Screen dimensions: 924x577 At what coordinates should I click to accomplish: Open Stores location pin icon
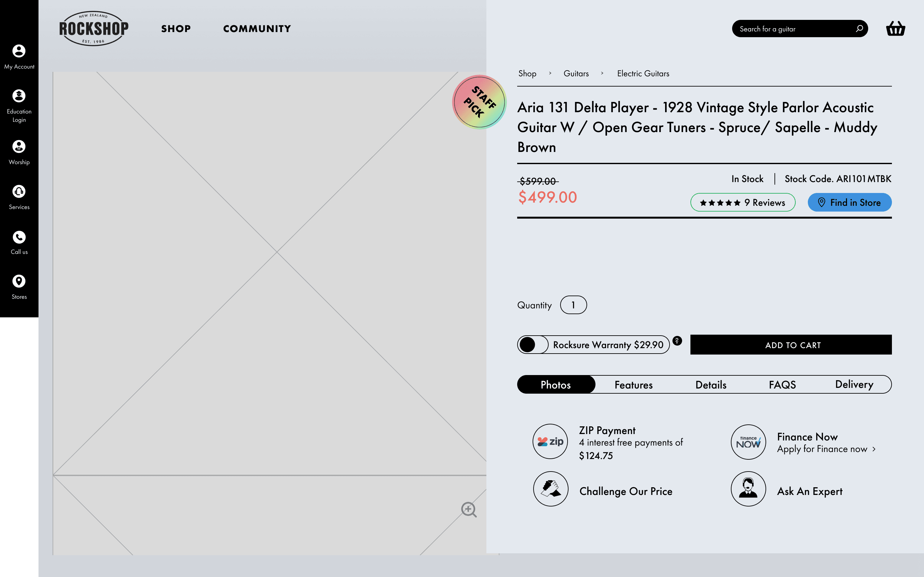[19, 281]
